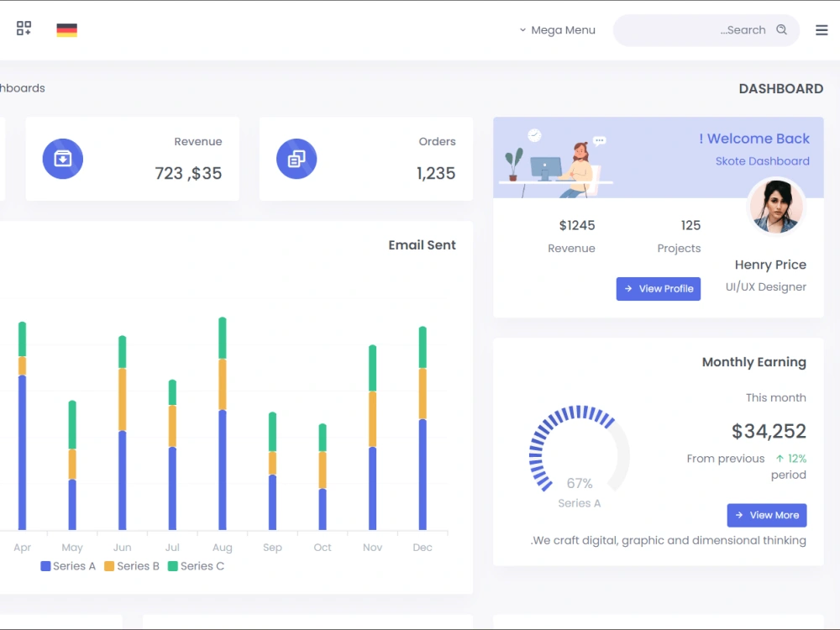Click the "UI/UX Designer" role text

[765, 287]
